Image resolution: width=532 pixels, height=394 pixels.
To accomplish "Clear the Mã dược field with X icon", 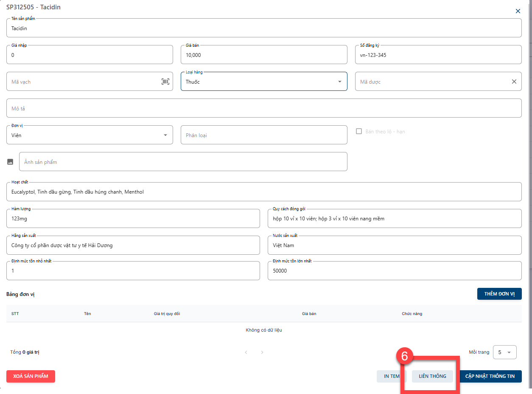I will 514,82.
